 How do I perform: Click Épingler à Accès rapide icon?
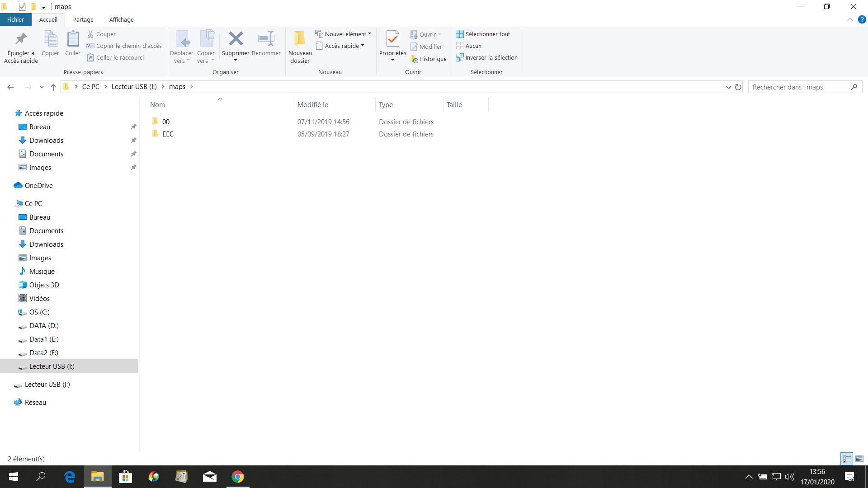(x=21, y=39)
